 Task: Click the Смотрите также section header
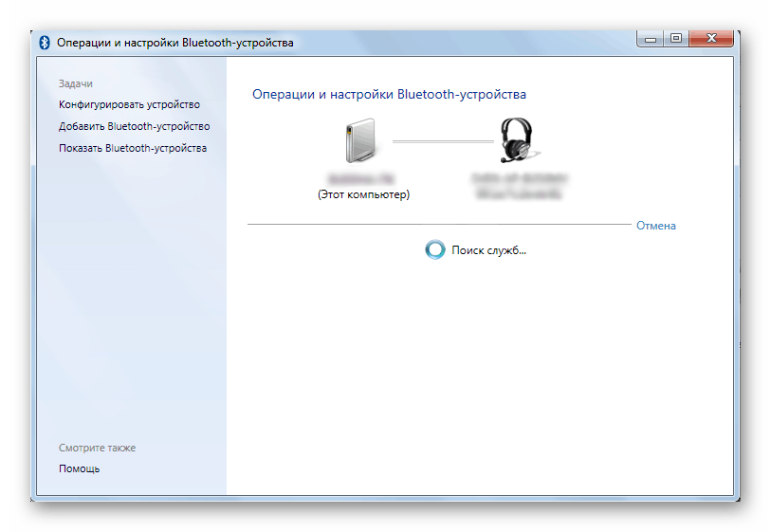(x=97, y=448)
